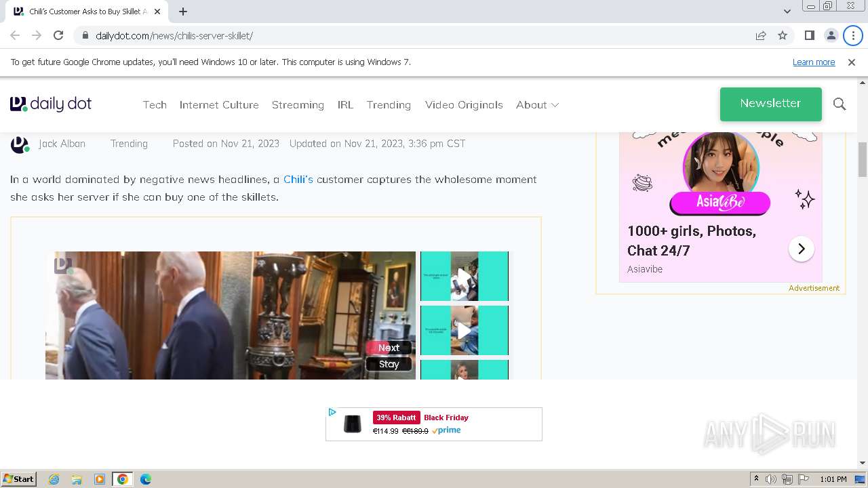
Task: Click the Asiavibe ad arrow button
Action: click(801, 249)
